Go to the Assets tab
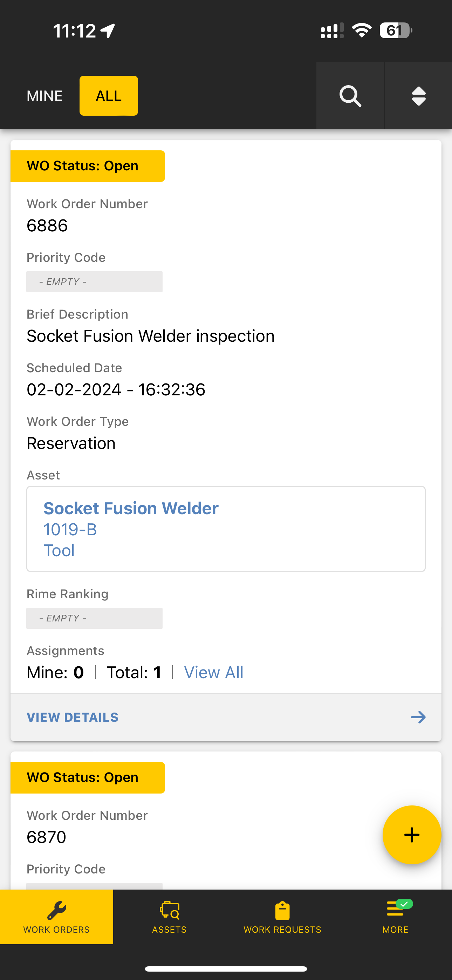Screen dimensions: 452x980 [169, 917]
